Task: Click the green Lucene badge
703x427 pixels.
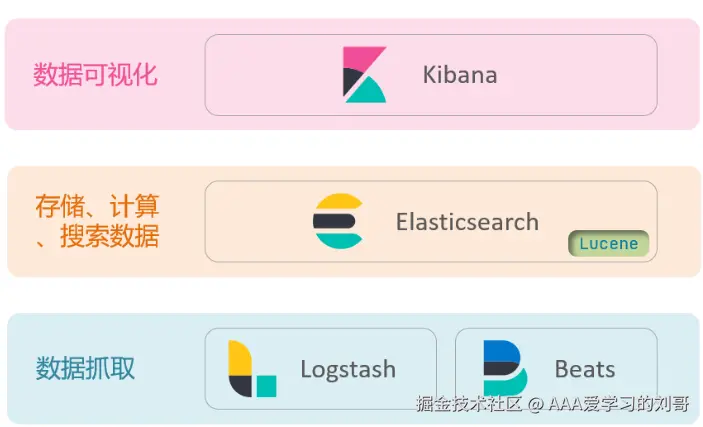Action: (609, 244)
